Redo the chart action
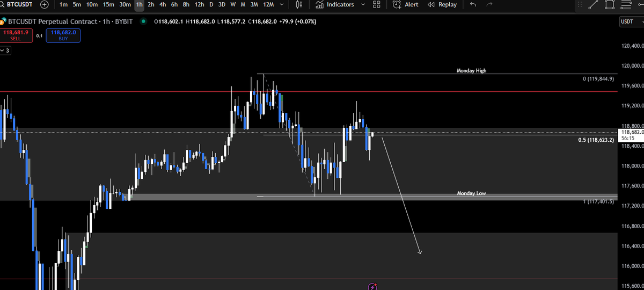The width and height of the screenshot is (644, 290). click(489, 4)
